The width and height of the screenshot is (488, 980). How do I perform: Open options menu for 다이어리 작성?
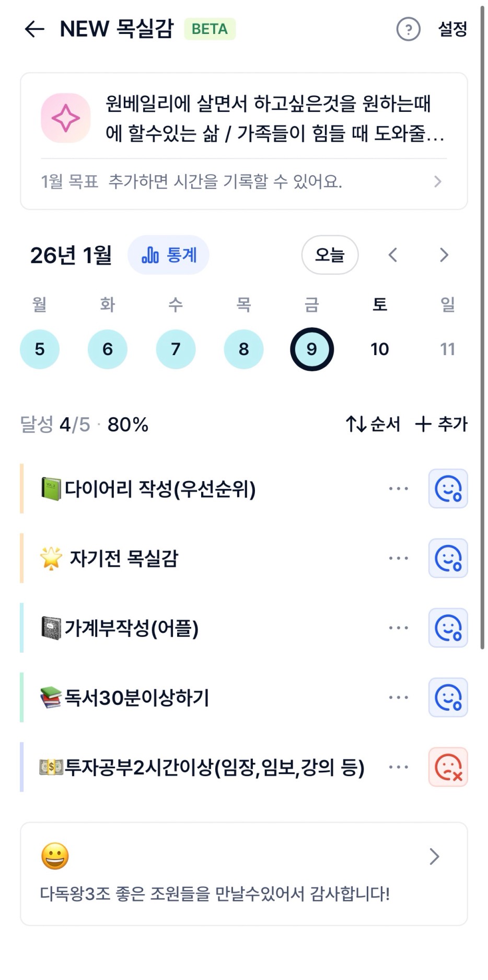398,489
